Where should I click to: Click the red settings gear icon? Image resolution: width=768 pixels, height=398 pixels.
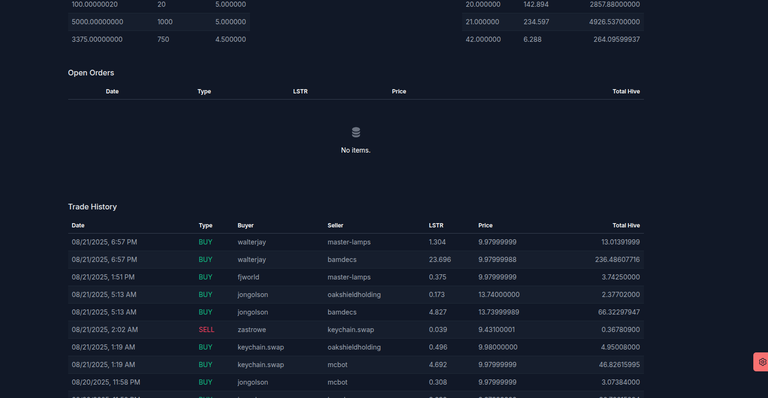click(x=762, y=362)
